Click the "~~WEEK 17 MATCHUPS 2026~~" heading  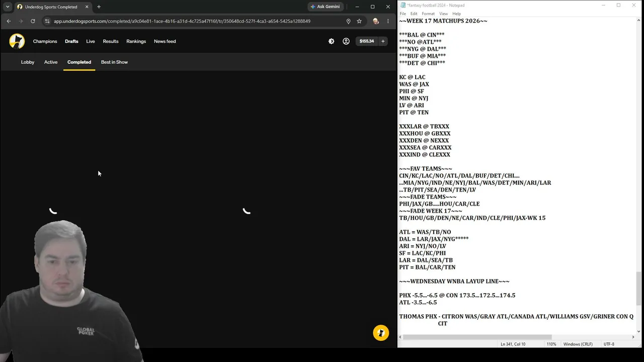tap(443, 21)
